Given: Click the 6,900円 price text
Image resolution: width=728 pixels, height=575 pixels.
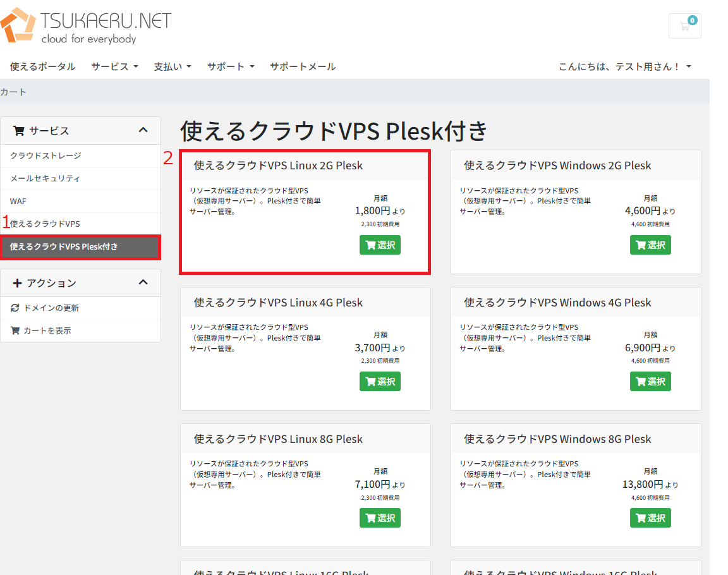Looking at the screenshot, I should point(643,348).
